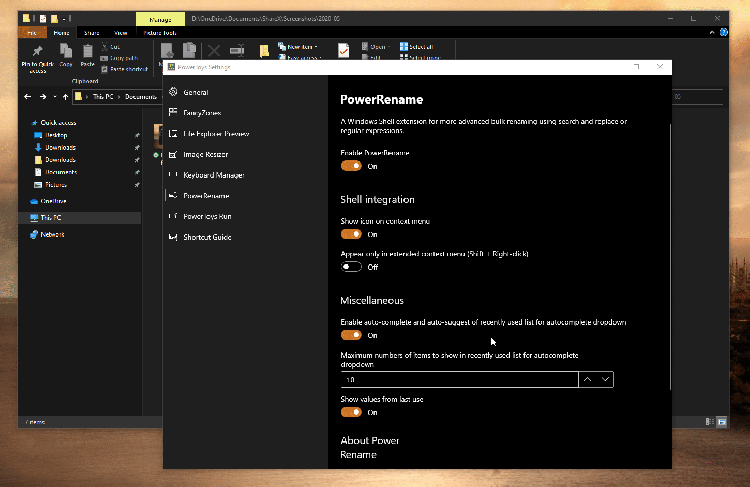Open the recent locations dropdown in Explorer
This screenshot has width=750, height=487.
[54, 97]
